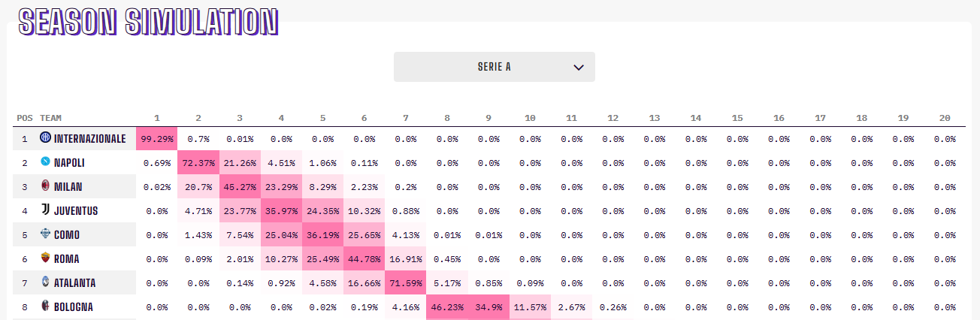Click Napoli's 72.37% second place cell
The image size is (980, 320).
[198, 163]
